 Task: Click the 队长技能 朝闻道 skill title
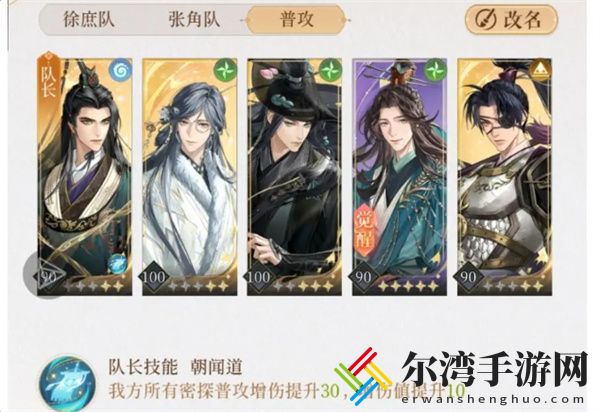(x=175, y=368)
